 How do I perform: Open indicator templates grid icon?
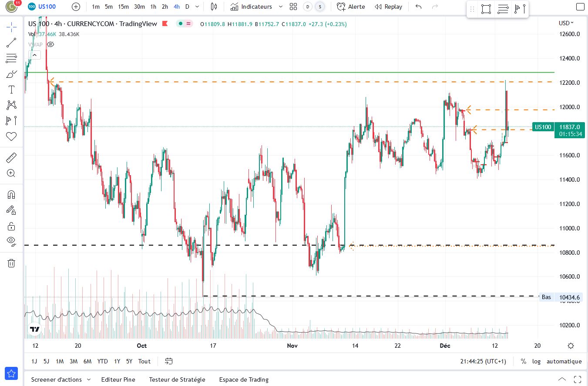[x=293, y=7]
